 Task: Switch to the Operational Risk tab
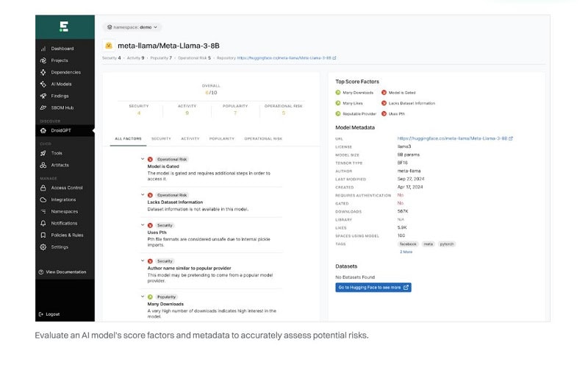click(x=263, y=138)
